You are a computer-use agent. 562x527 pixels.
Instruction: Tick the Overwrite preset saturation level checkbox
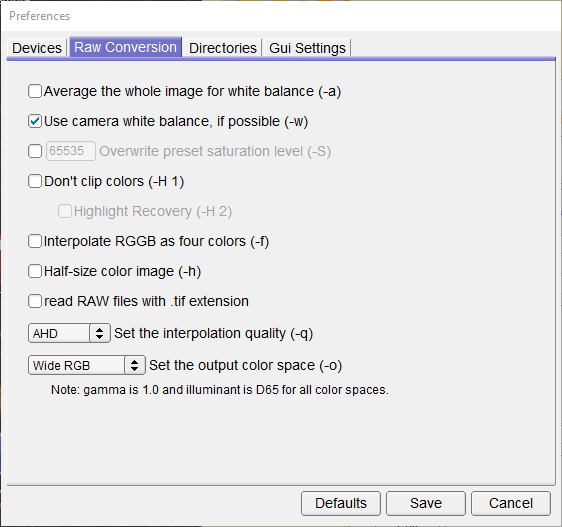click(x=35, y=151)
